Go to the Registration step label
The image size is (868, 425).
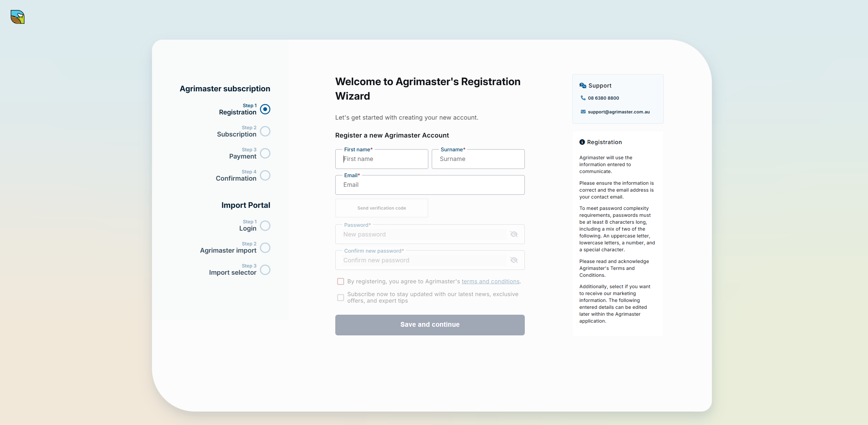click(x=238, y=112)
